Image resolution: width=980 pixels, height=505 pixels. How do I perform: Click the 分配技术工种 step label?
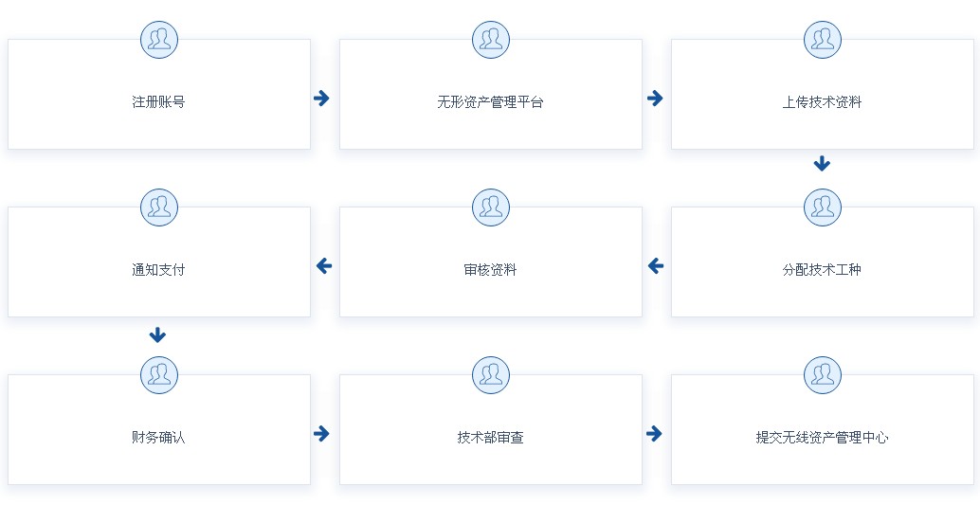[823, 269]
